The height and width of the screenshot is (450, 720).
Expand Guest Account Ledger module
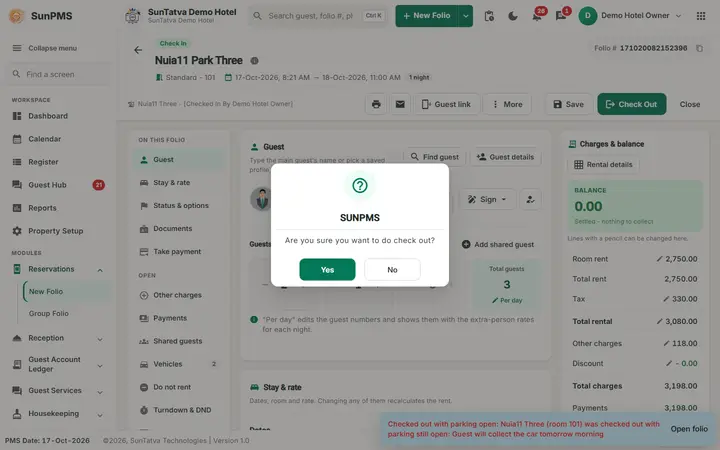pyautogui.click(x=58, y=365)
